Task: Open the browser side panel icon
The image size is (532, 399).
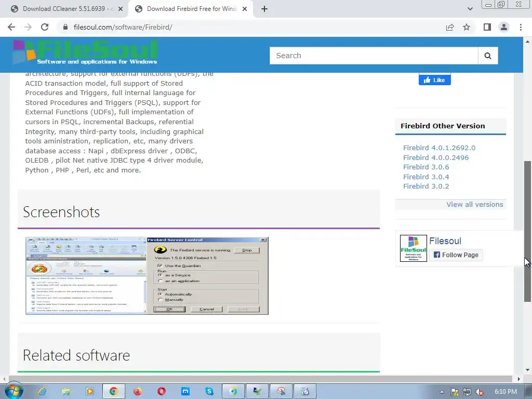Action: pyautogui.click(x=487, y=27)
